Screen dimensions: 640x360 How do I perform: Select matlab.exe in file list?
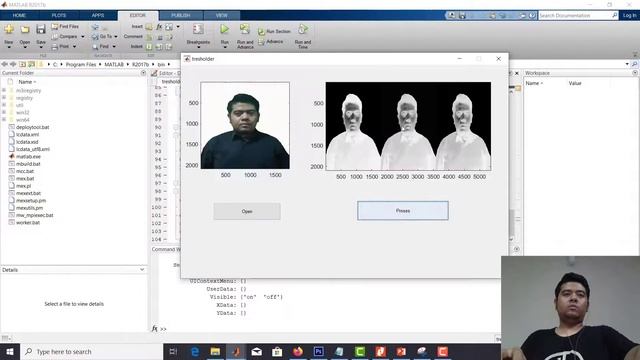tap(28, 157)
